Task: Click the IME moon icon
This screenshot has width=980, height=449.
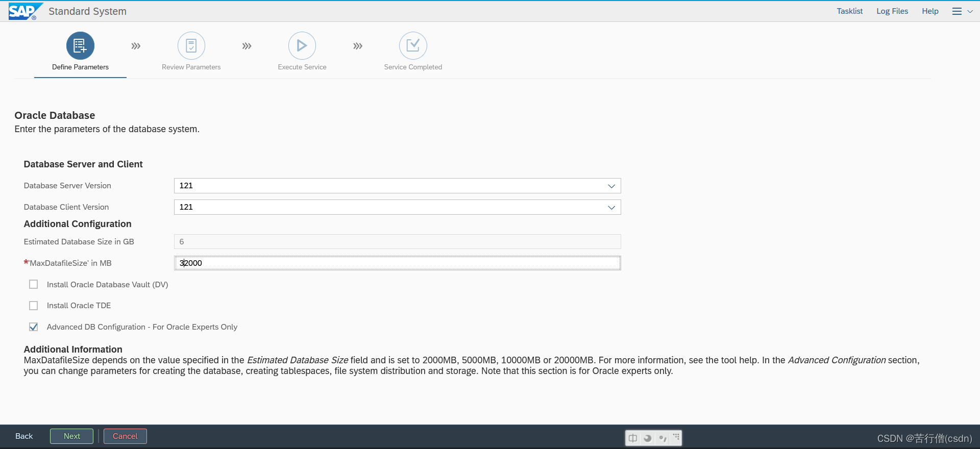Action: 648,438
